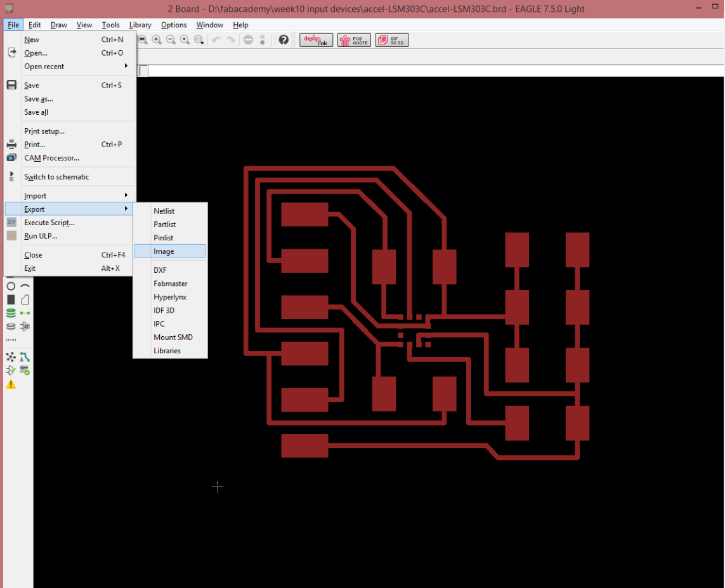The height and width of the screenshot is (588, 725).
Task: Select the green Via tool
Action: [11, 313]
